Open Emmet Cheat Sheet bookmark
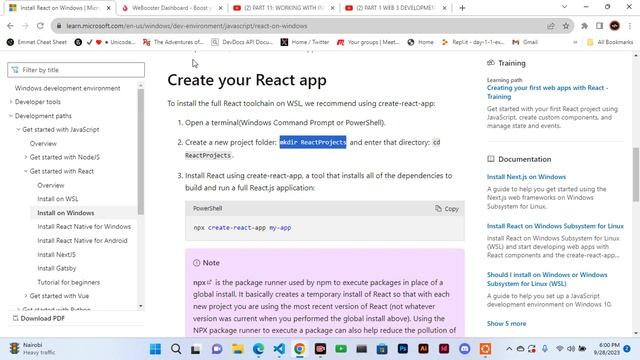640x360 pixels. coord(37,42)
